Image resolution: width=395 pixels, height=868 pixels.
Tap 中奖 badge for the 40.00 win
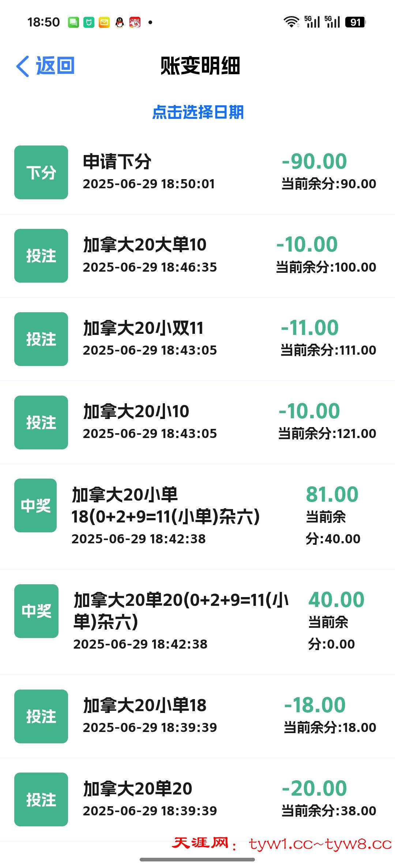point(36,611)
